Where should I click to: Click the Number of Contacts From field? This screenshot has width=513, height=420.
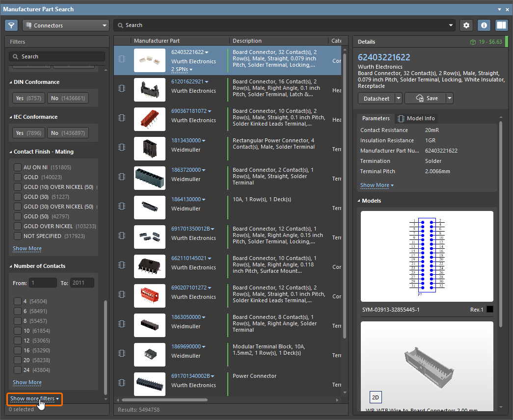pyautogui.click(x=43, y=283)
